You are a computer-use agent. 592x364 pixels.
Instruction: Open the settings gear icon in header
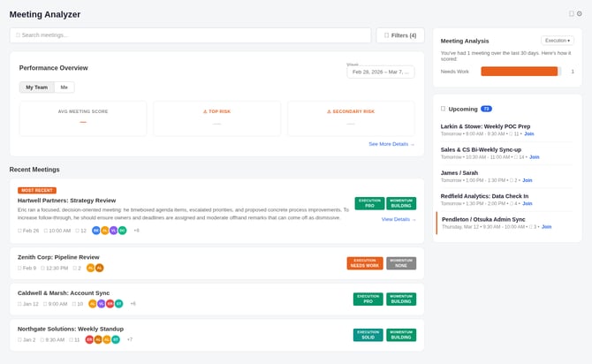click(x=580, y=14)
